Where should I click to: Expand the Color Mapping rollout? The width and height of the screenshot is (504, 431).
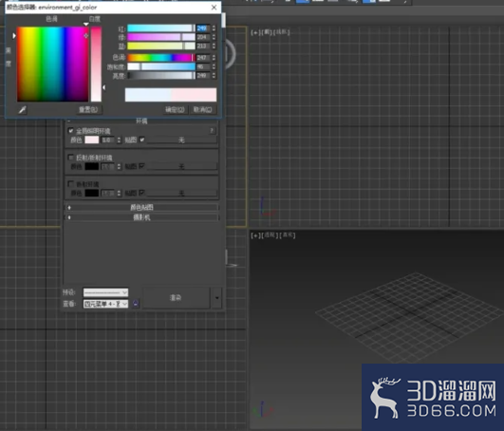coord(141,207)
